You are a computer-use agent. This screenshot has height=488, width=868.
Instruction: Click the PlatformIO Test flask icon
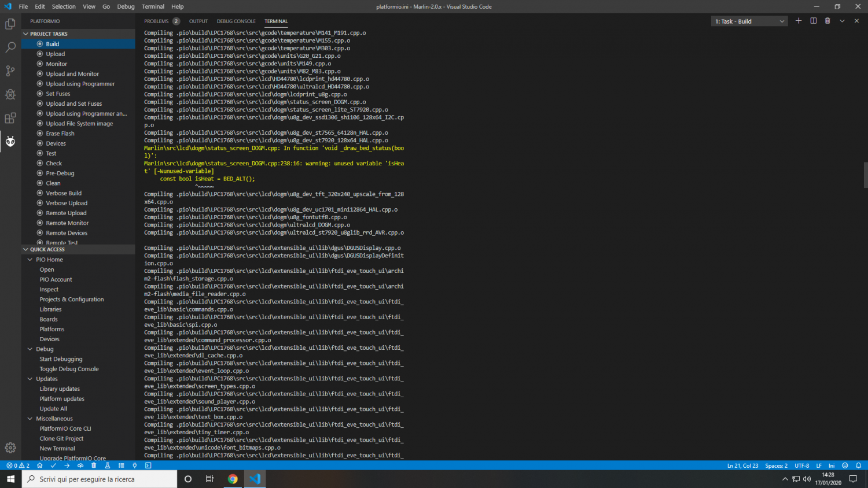pyautogui.click(x=107, y=465)
